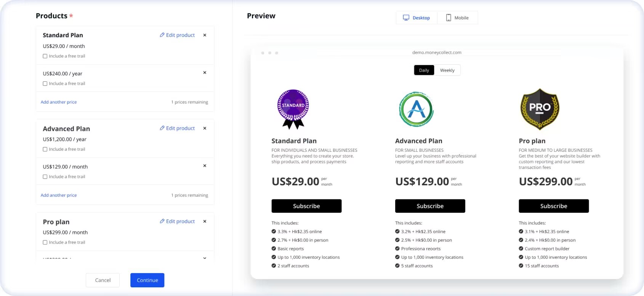The height and width of the screenshot is (296, 644).
Task: Select the Weekly billing toggle in preview
Action: click(x=447, y=70)
